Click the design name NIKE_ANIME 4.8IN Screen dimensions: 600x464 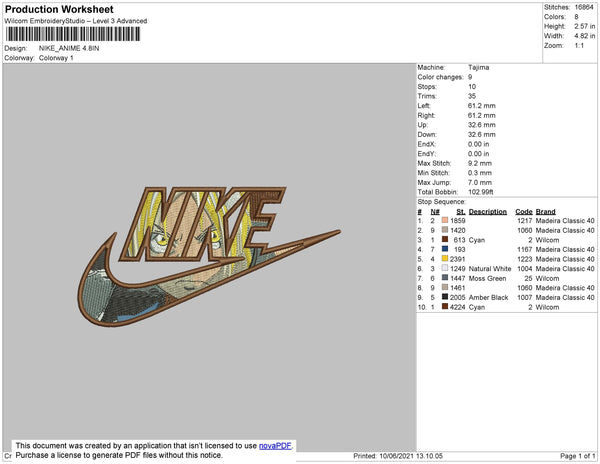point(69,48)
